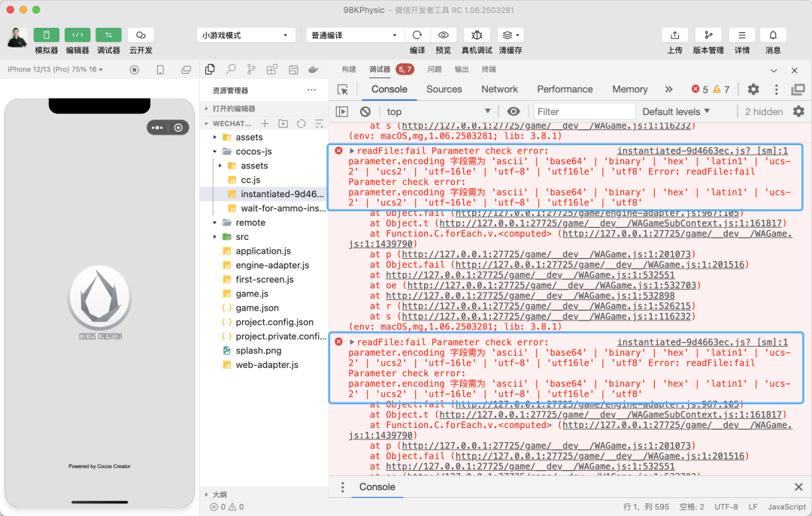Click the compile refresh icon

pyautogui.click(x=417, y=35)
